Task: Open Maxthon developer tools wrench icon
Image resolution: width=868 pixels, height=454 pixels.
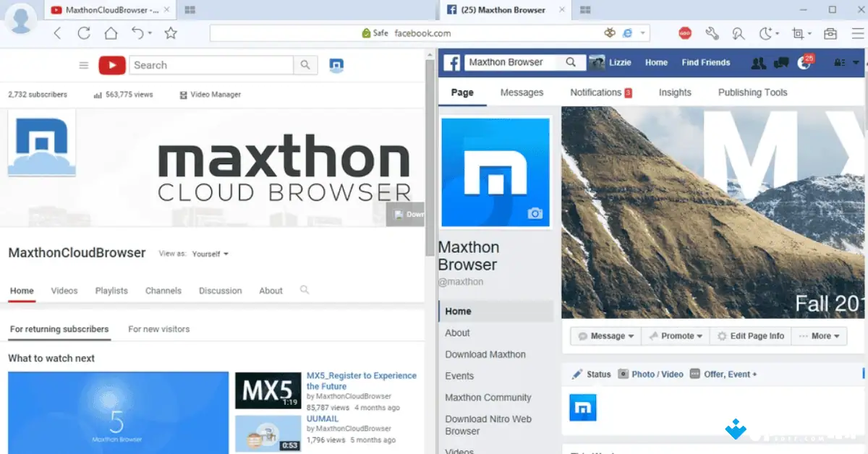Action: [712, 33]
